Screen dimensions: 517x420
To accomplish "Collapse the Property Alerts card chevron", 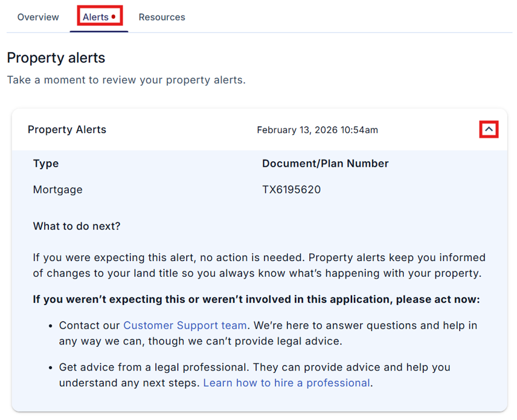I will tap(489, 129).
